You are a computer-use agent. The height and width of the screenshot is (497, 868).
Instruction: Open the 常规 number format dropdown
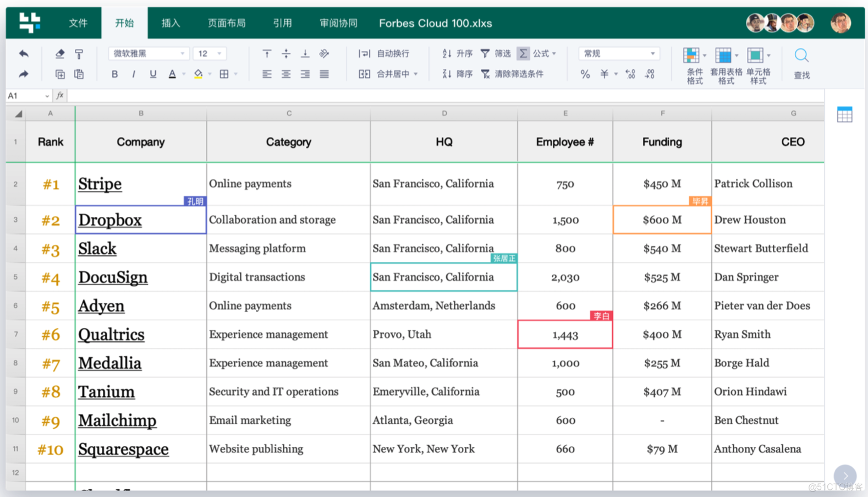[619, 53]
